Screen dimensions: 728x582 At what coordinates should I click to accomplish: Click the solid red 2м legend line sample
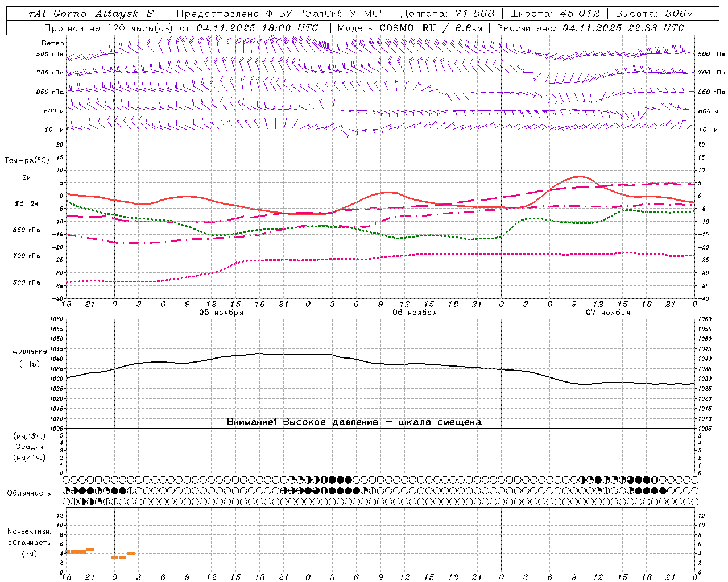[26, 184]
